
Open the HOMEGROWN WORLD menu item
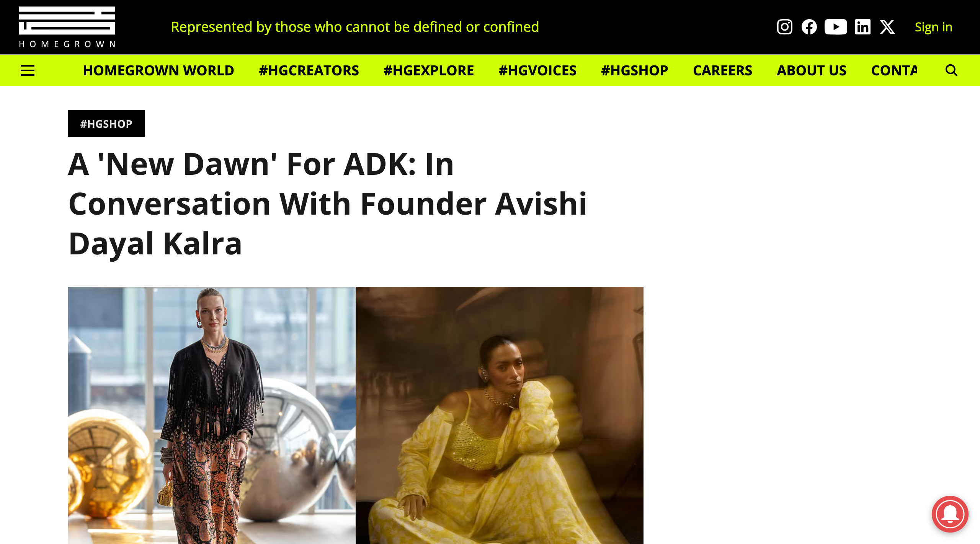click(158, 70)
